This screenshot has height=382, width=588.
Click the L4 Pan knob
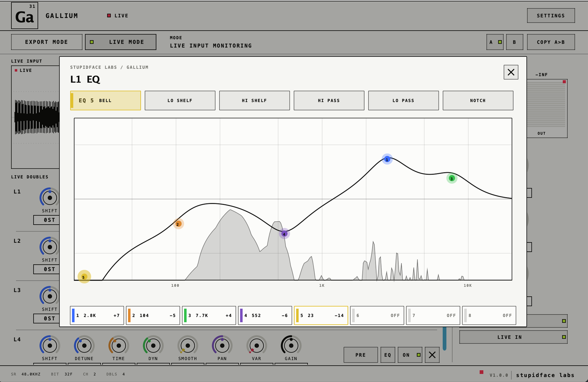point(222,345)
